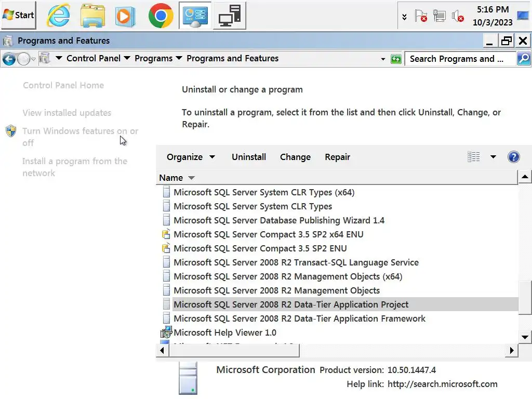Select SQL Server Database Publishing Wizard 1.4

point(279,220)
